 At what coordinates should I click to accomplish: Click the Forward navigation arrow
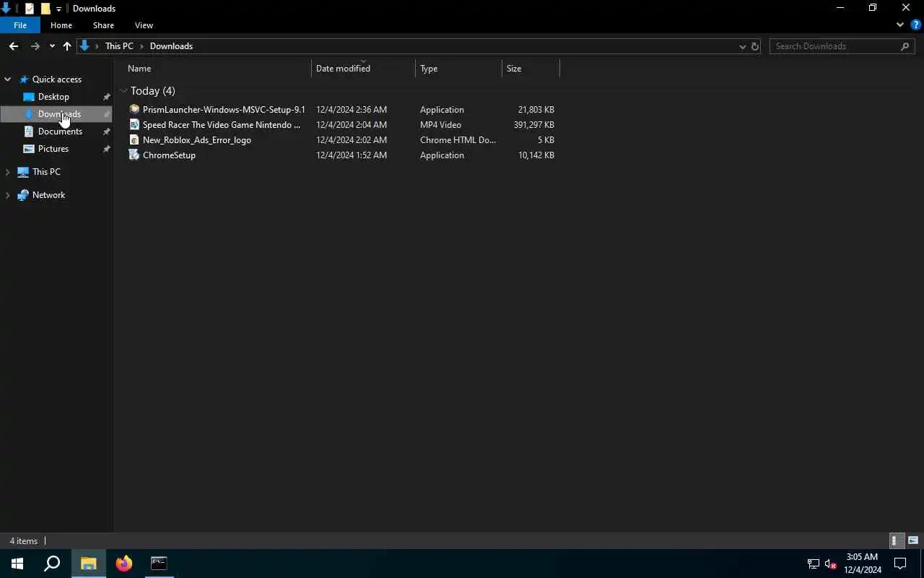click(35, 46)
